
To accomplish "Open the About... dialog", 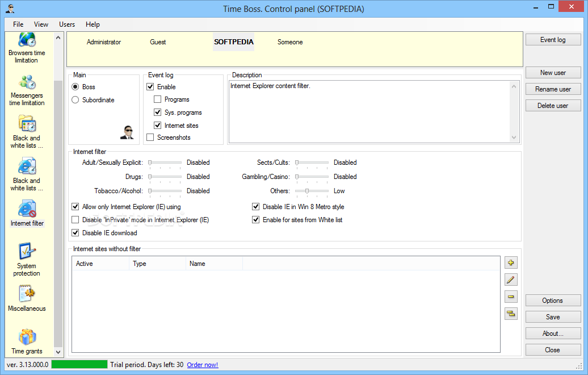I will 553,334.
